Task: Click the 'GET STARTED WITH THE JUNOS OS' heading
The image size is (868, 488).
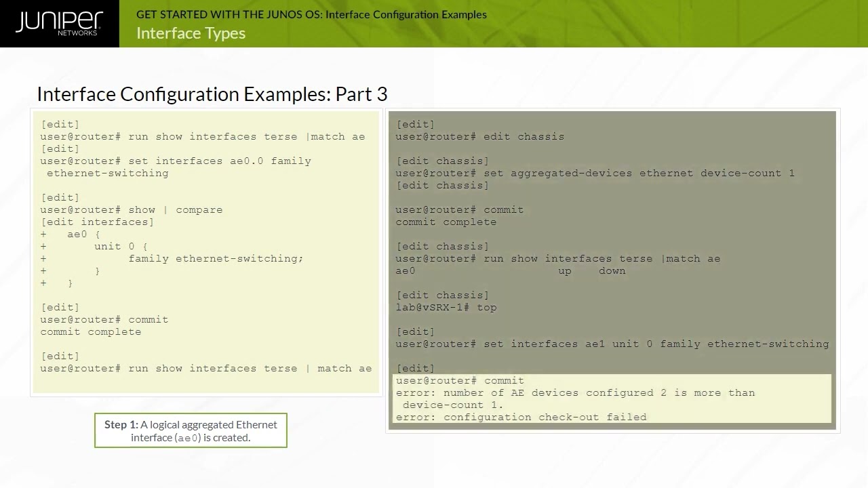Action: click(x=311, y=14)
